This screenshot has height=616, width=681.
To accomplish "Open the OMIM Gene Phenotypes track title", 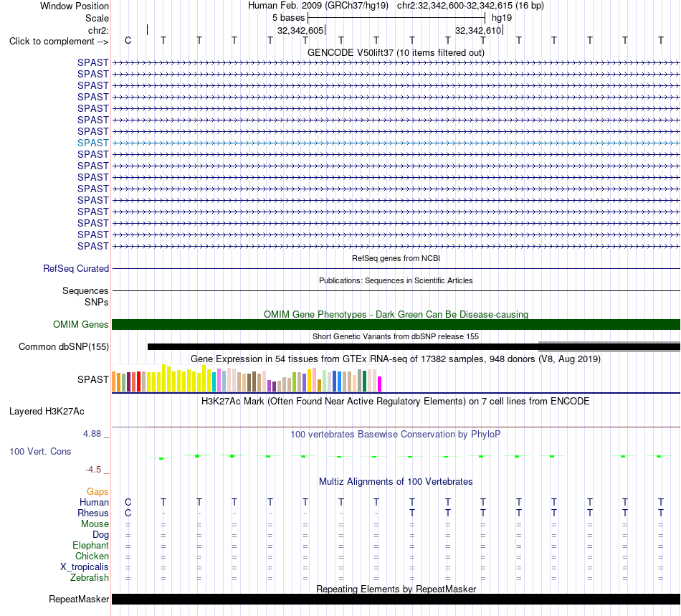I will click(x=396, y=314).
